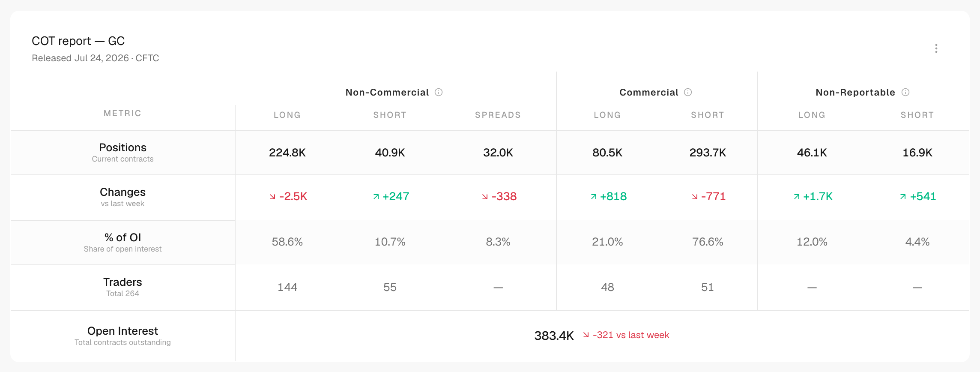
Task: Open the three-dot options menu
Action: click(x=936, y=48)
